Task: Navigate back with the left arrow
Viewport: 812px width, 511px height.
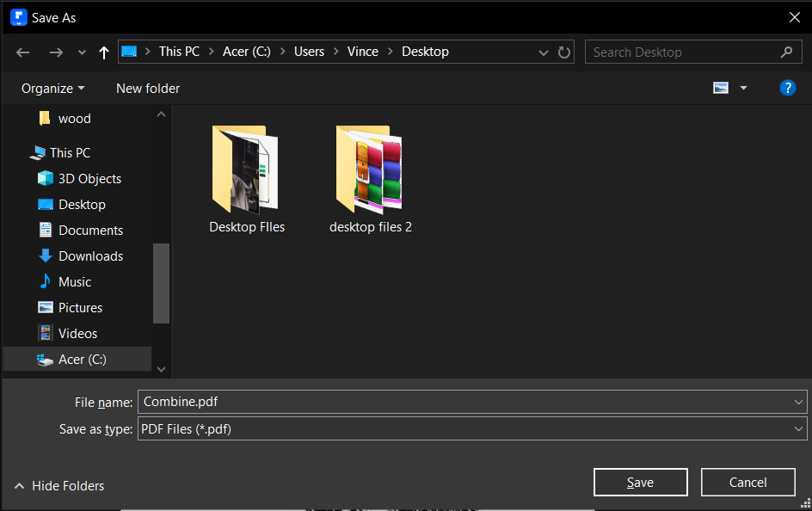Action: click(22, 52)
